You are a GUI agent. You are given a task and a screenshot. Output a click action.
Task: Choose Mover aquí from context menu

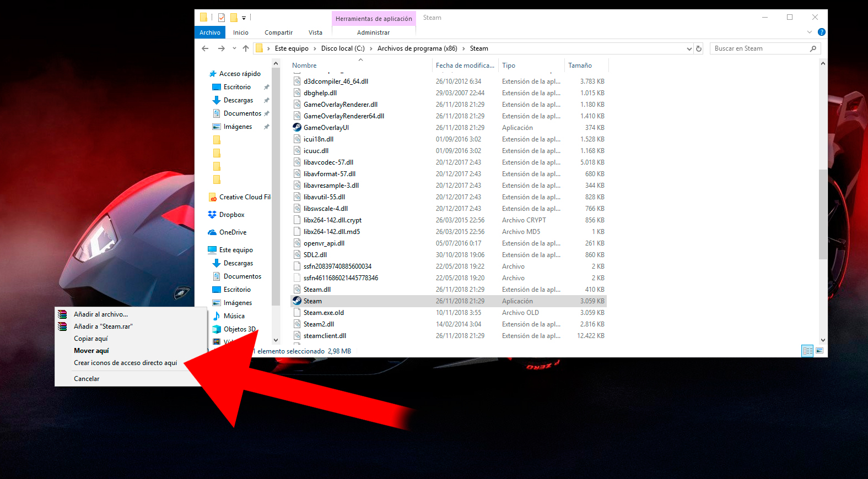pyautogui.click(x=91, y=351)
